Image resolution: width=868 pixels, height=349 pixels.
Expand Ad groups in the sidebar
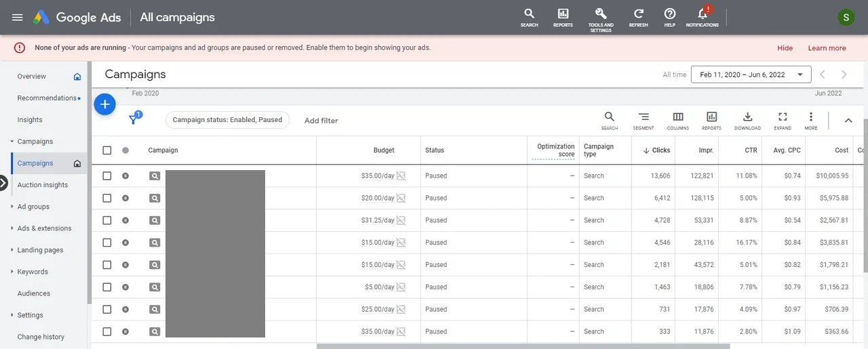click(x=33, y=207)
